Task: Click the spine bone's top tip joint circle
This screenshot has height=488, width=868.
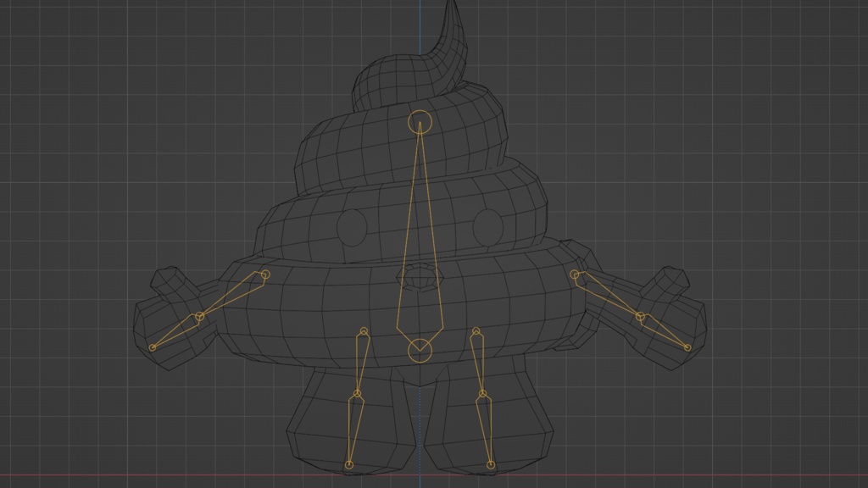Action: 420,122
